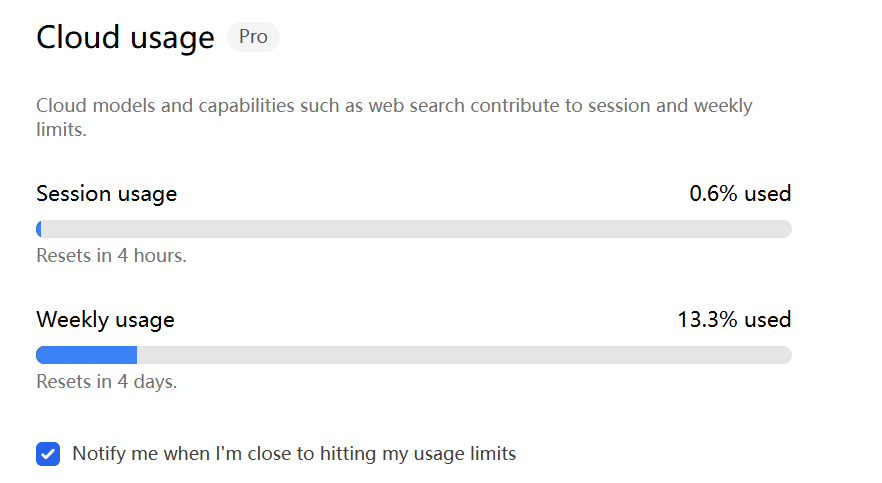Click the gray unfilled part of Session usage bar
The image size is (882, 483).
coord(417,229)
